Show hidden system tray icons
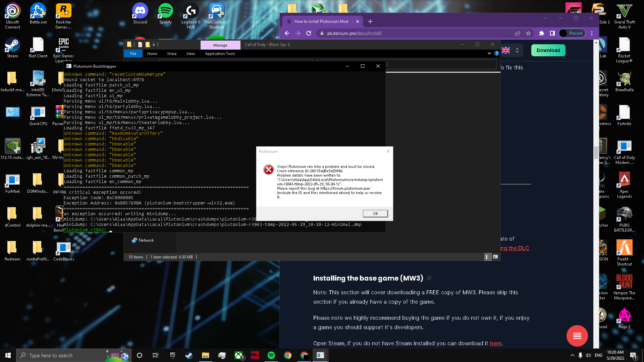644x362 pixels. point(572,355)
